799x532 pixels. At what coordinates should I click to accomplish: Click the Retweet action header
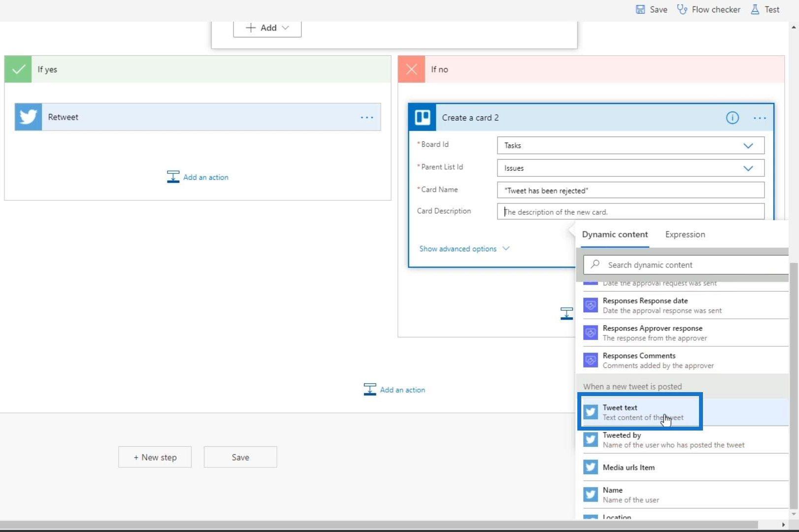click(x=198, y=117)
